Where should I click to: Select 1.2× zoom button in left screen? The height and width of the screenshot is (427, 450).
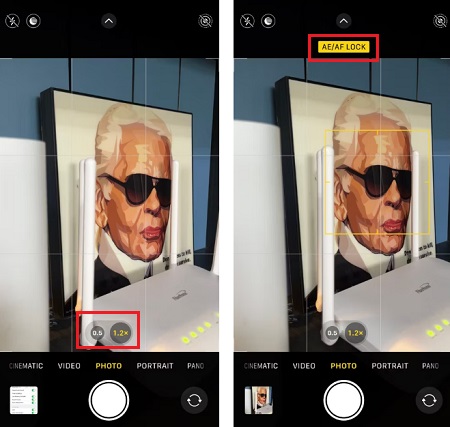[x=122, y=333]
